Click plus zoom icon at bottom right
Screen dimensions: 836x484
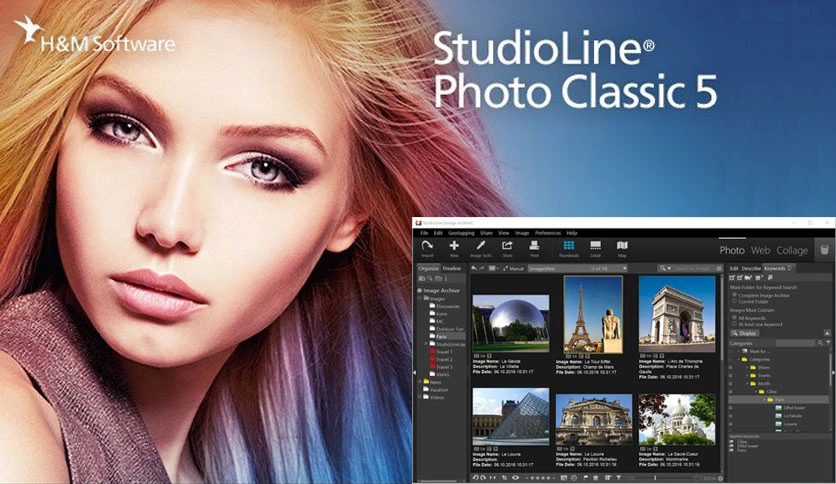pyautogui.click(x=720, y=478)
